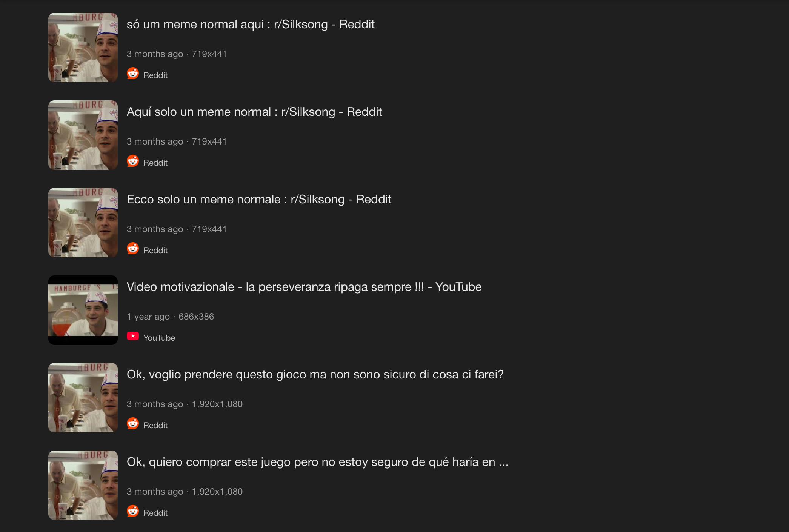
Task: Open thumbnail for 'Ecco solo un meme normale'
Action: click(x=83, y=223)
